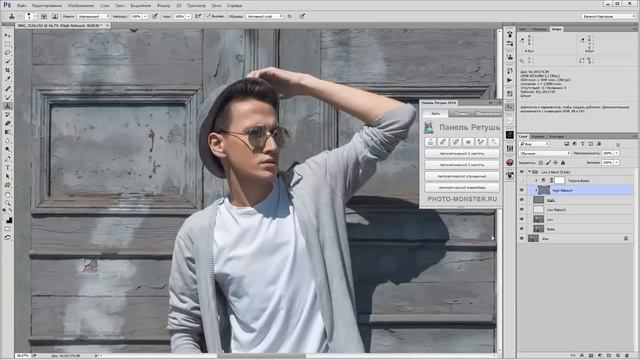Filter layers by type (T) icon
Viewport: 640px width, 360px height.
pos(582,144)
